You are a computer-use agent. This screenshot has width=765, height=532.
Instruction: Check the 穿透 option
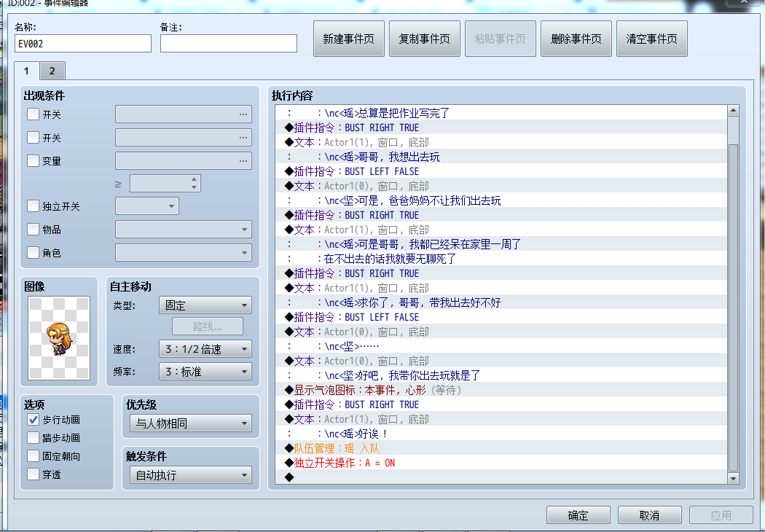click(34, 474)
